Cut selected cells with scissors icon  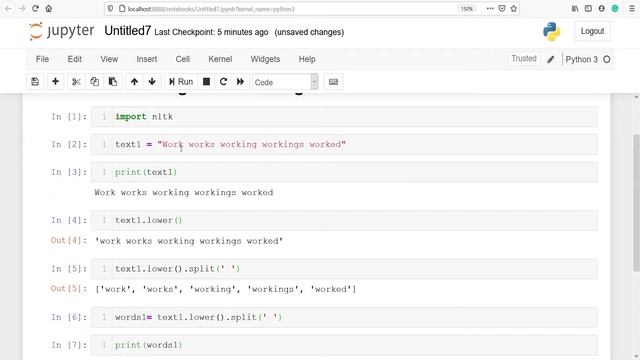click(76, 82)
